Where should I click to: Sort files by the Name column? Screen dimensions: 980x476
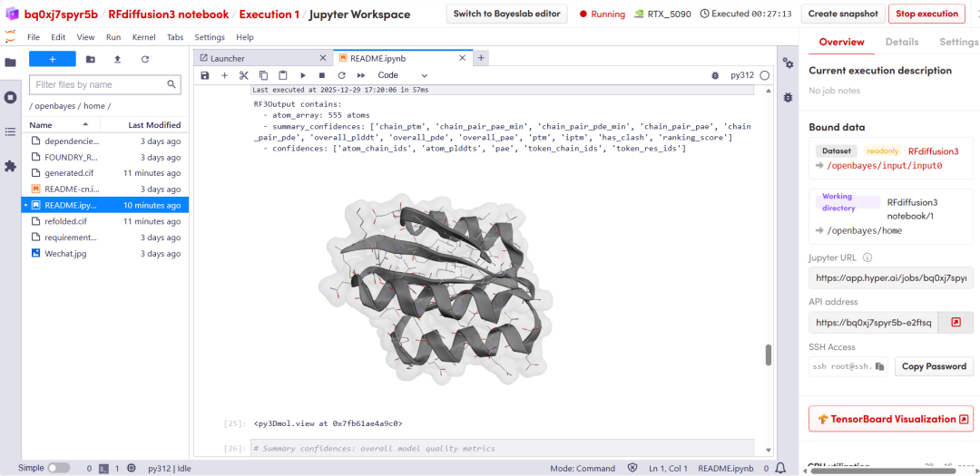pyautogui.click(x=41, y=125)
